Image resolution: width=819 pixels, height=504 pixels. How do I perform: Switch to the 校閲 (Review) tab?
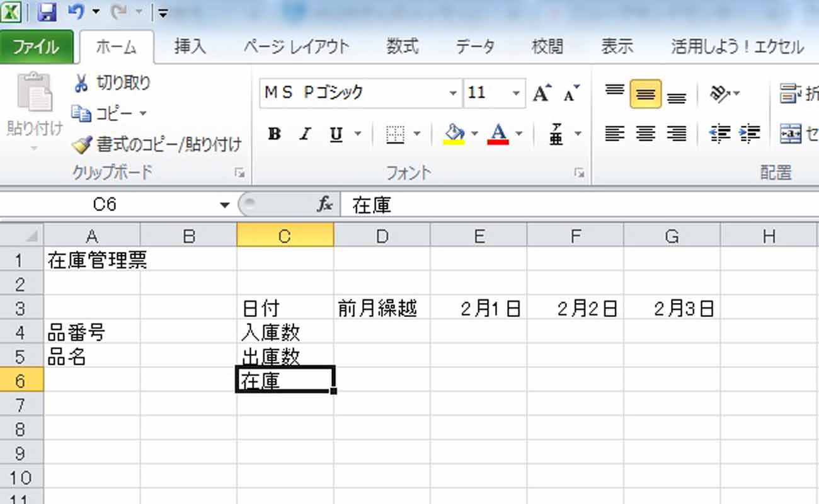547,47
